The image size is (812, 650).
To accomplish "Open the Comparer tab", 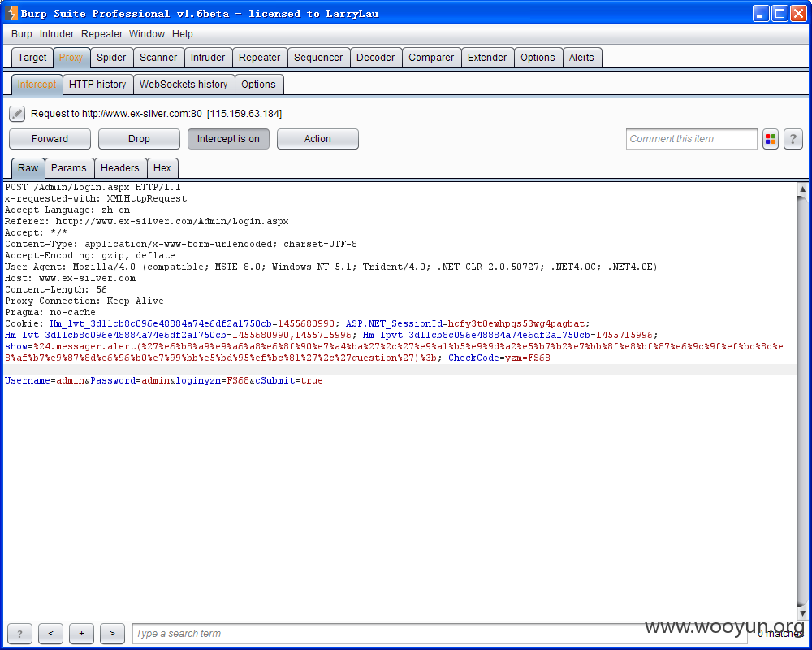I will [x=431, y=58].
